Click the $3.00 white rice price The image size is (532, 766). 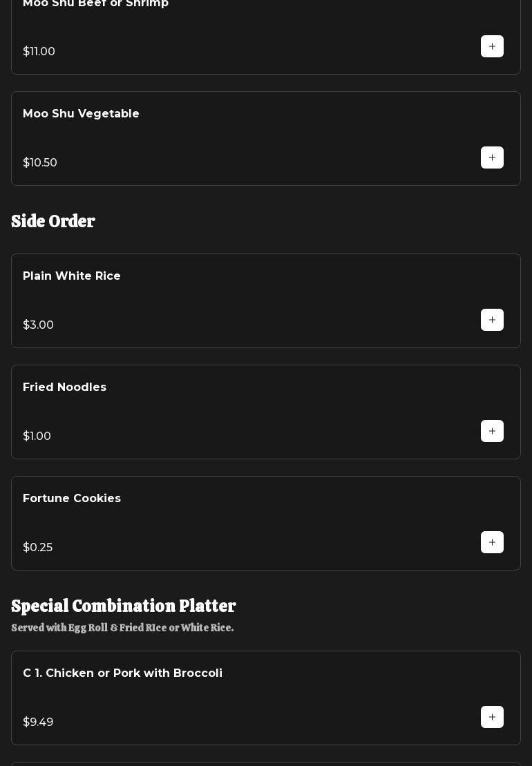38,325
